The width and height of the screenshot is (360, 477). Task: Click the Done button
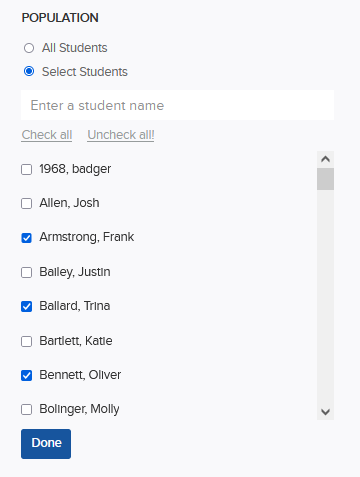(x=46, y=444)
